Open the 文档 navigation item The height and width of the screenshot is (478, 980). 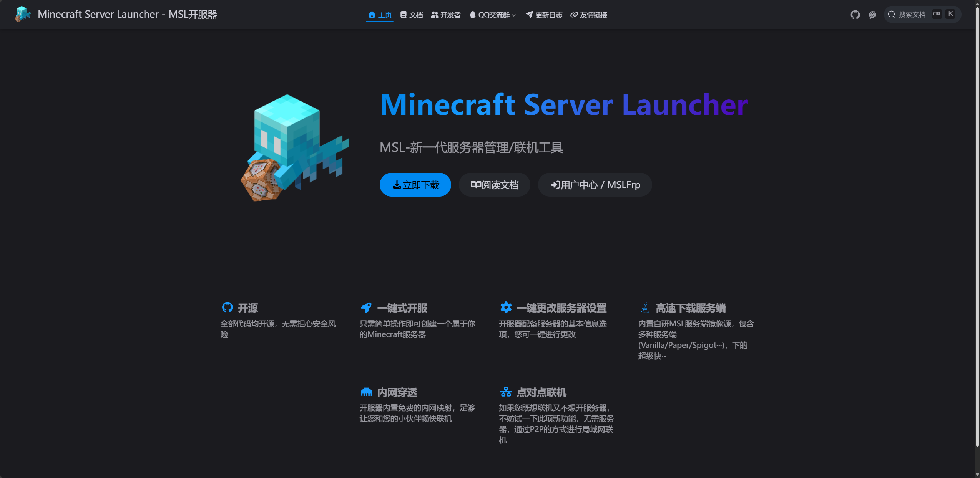pos(412,15)
